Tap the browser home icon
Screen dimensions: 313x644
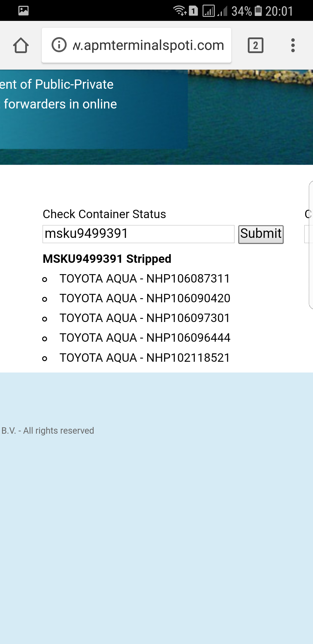click(x=21, y=46)
